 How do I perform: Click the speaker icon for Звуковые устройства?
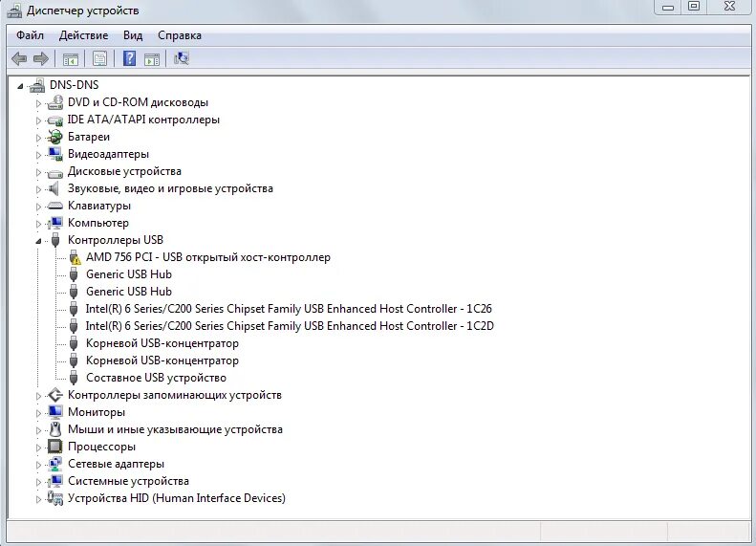(x=54, y=188)
